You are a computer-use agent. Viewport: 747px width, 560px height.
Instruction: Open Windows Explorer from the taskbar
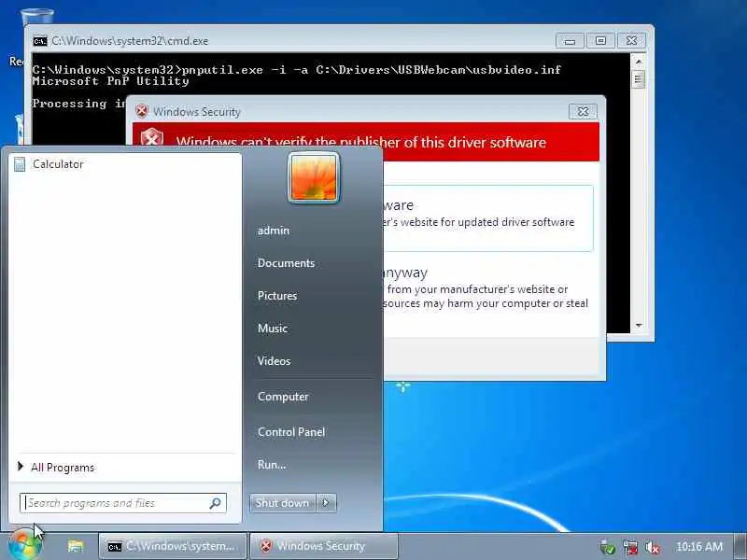75,546
